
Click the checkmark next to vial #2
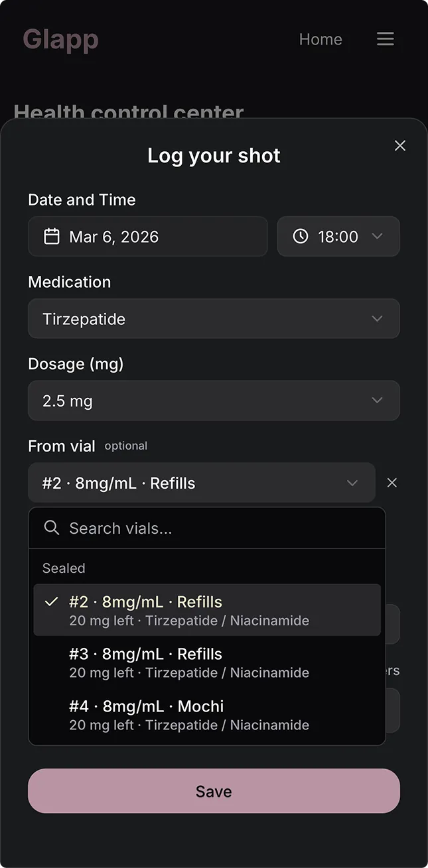pyautogui.click(x=50, y=602)
